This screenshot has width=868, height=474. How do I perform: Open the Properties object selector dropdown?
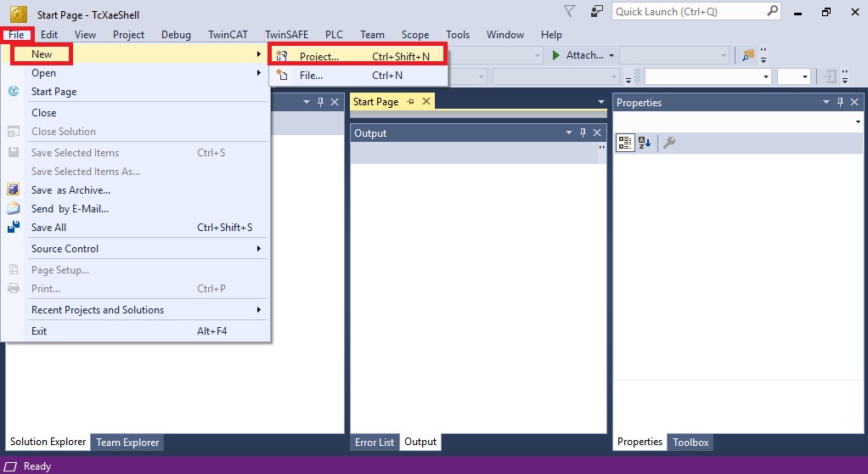(858, 121)
